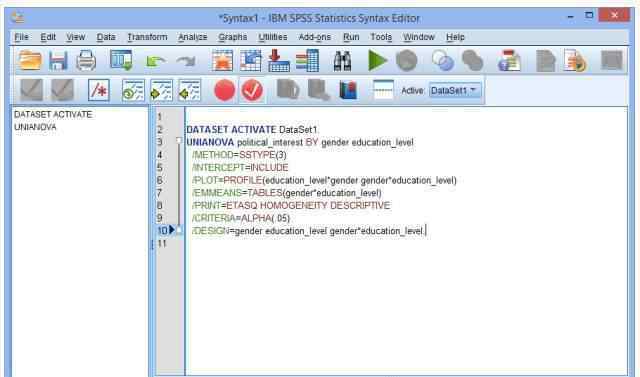Collapse the UNIANOVA command block on line 3
This screenshot has height=377, width=640.
[x=179, y=140]
